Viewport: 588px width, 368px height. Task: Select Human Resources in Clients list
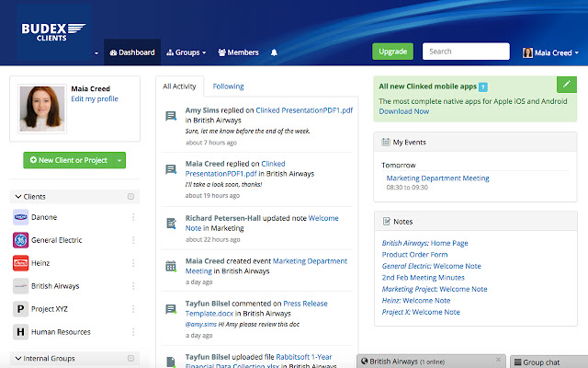(x=61, y=332)
